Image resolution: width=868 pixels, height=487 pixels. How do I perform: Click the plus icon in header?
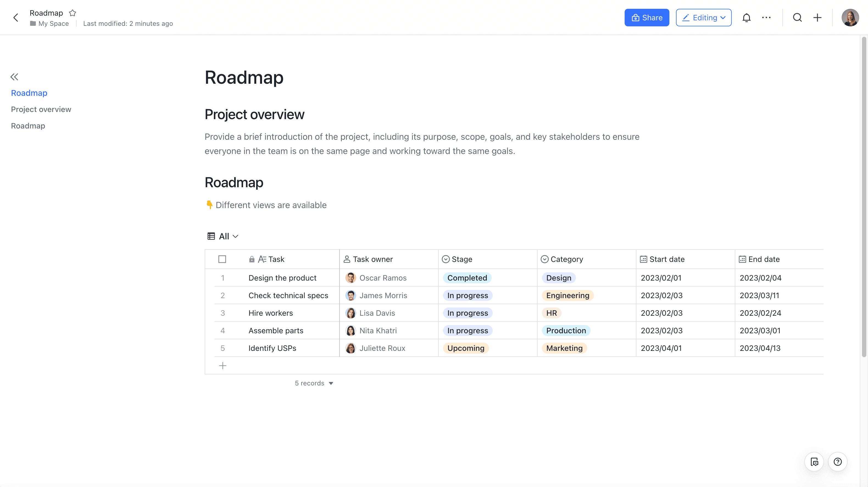coord(817,18)
